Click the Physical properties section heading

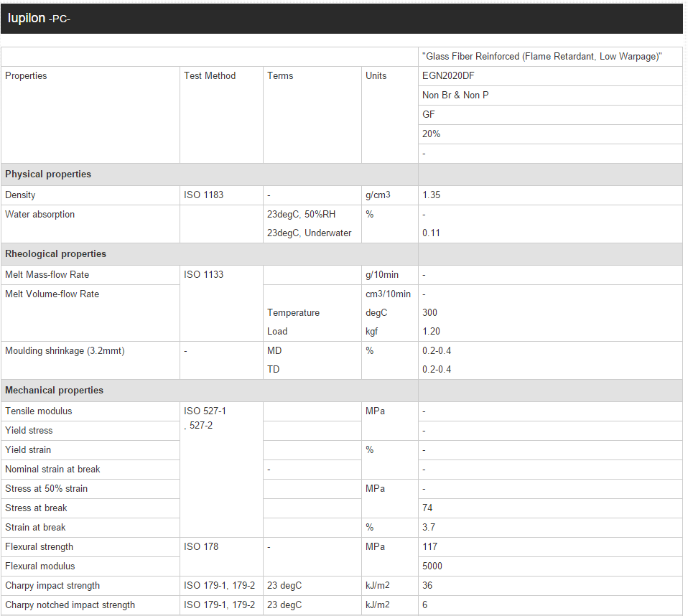coord(48,174)
